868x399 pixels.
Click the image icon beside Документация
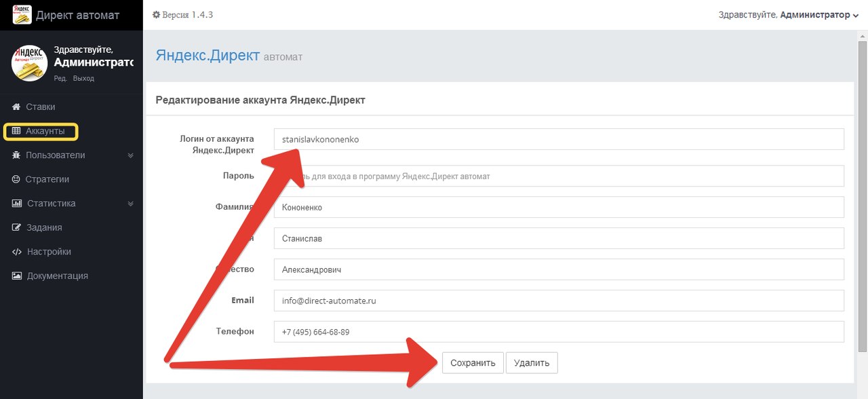16,276
